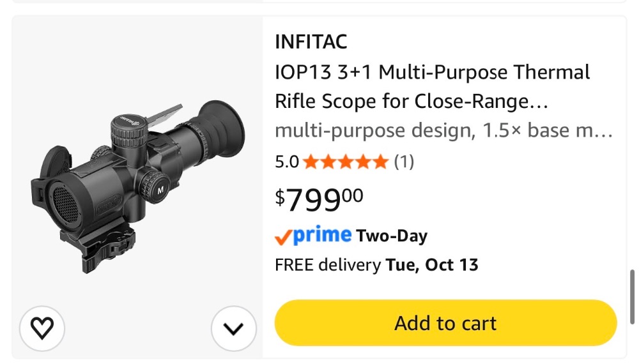Add the INFITAC scope to cart
Viewport: 639px width, 364px height.
[445, 323]
